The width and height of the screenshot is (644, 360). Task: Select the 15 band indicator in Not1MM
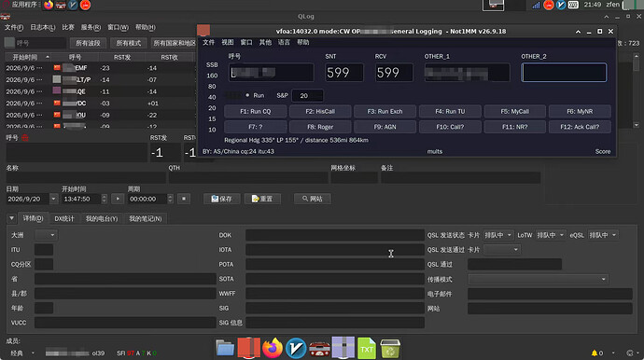pos(212,118)
